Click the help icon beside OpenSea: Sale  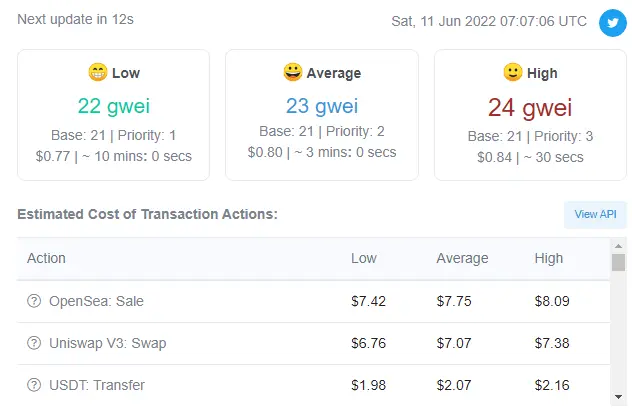pyautogui.click(x=34, y=301)
